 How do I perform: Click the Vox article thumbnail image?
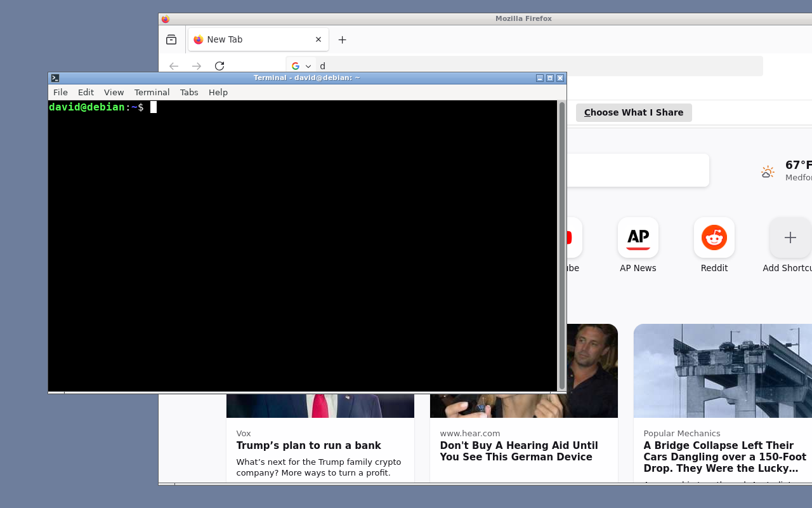tap(320, 406)
